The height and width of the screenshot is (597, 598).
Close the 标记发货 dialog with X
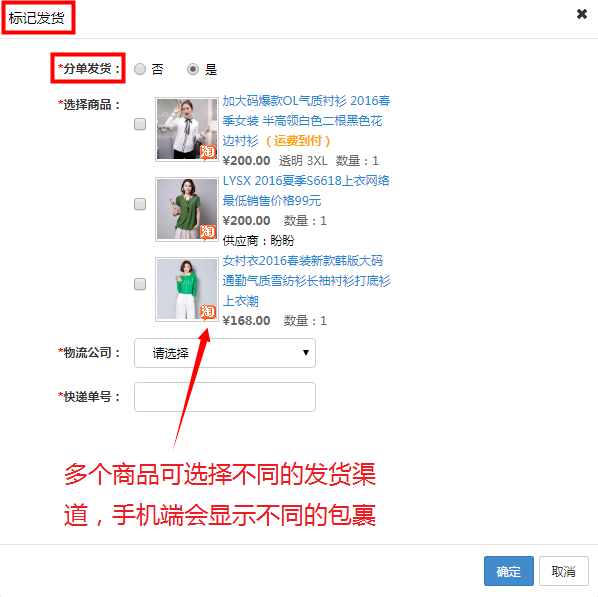(581, 14)
